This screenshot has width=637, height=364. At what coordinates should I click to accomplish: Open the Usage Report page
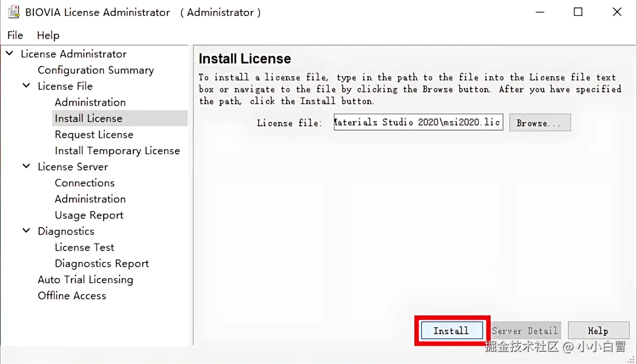click(89, 215)
